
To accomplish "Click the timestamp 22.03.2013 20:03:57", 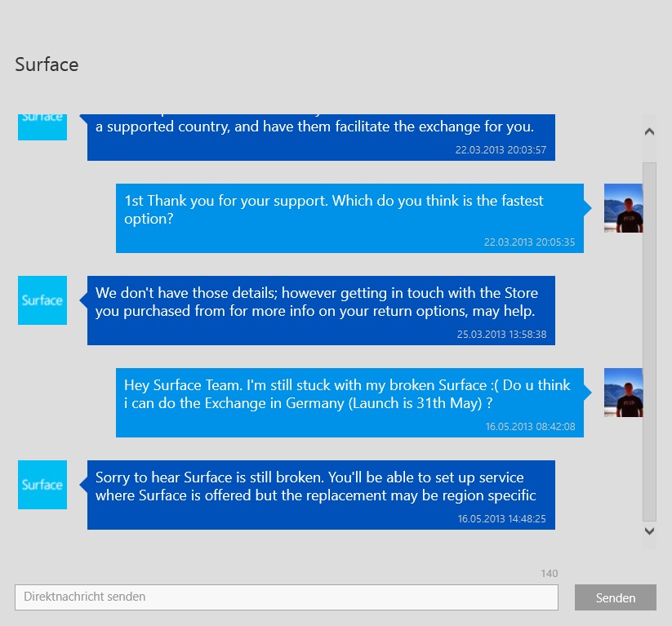I will [x=501, y=150].
